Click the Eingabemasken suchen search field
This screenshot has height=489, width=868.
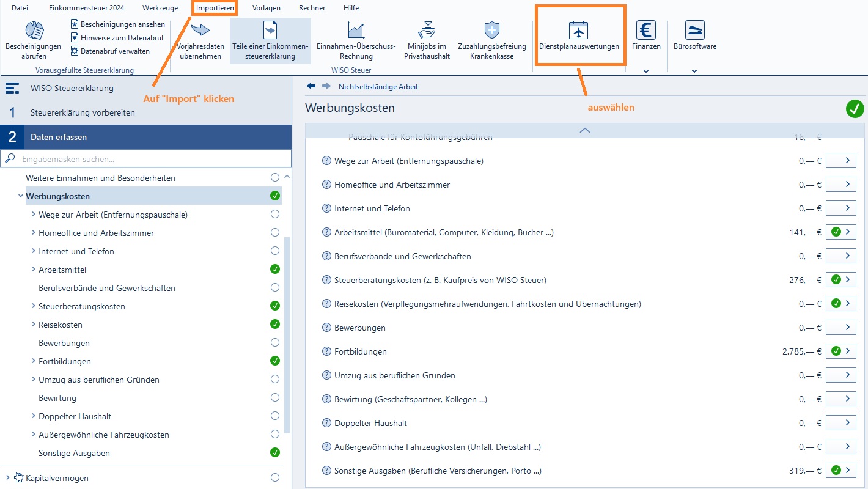[x=145, y=159]
